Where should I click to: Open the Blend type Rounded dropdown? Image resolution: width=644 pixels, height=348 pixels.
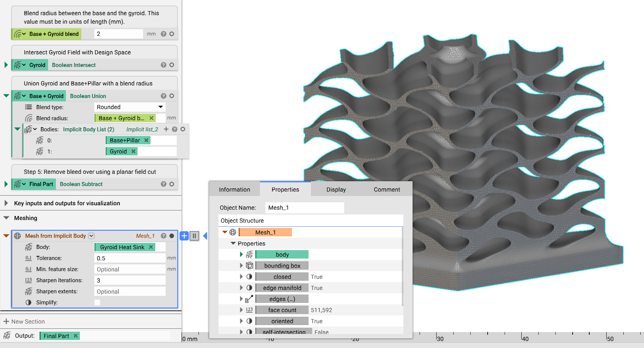coord(130,107)
